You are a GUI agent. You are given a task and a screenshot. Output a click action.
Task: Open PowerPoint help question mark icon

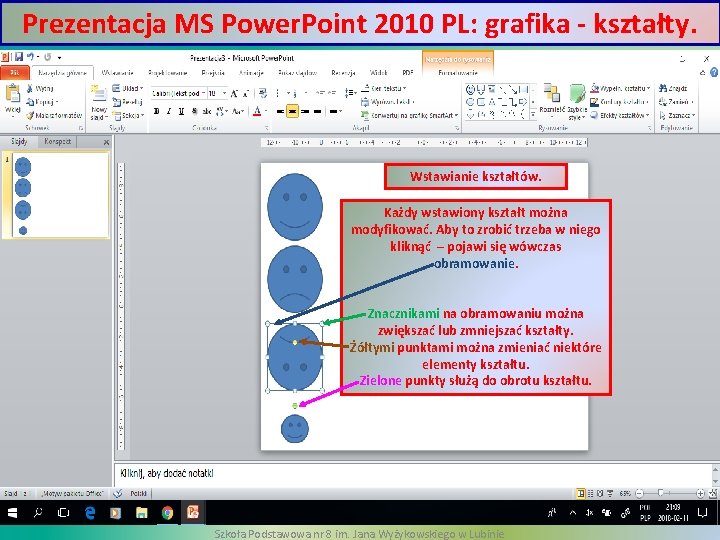[714, 73]
